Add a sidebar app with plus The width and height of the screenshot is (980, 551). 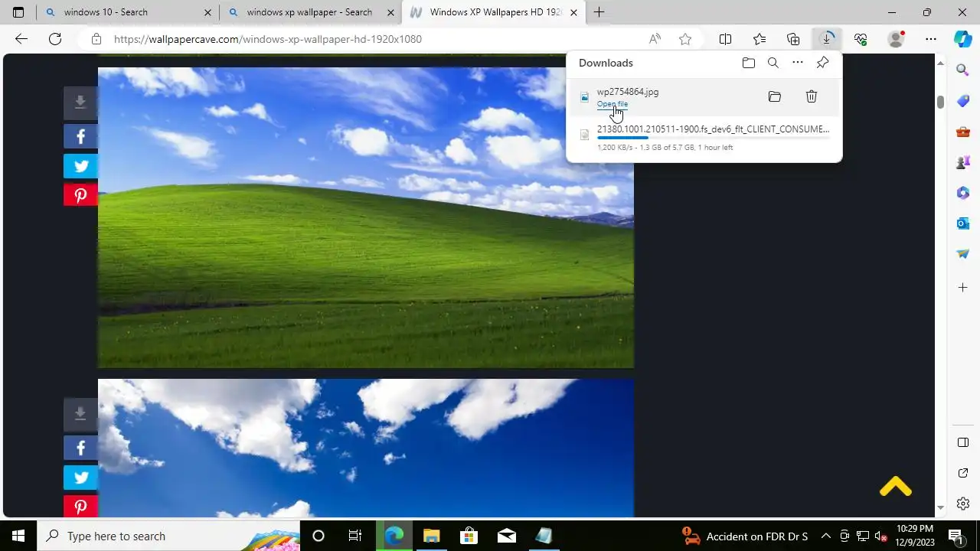(963, 288)
